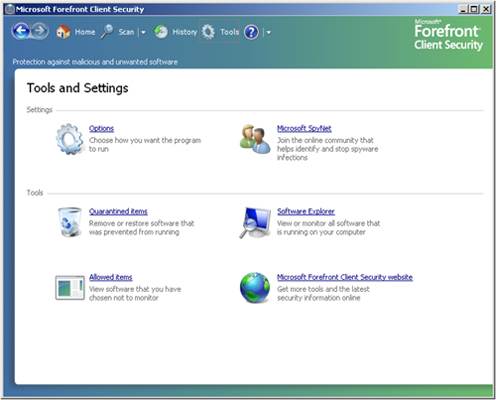Open the Microsoft SpyNet link
496x400 pixels.
click(304, 128)
